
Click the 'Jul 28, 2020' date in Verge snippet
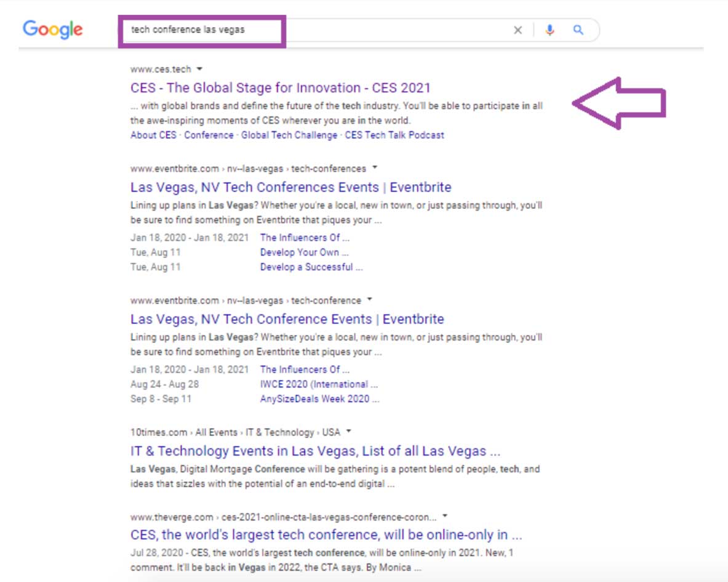(x=156, y=552)
